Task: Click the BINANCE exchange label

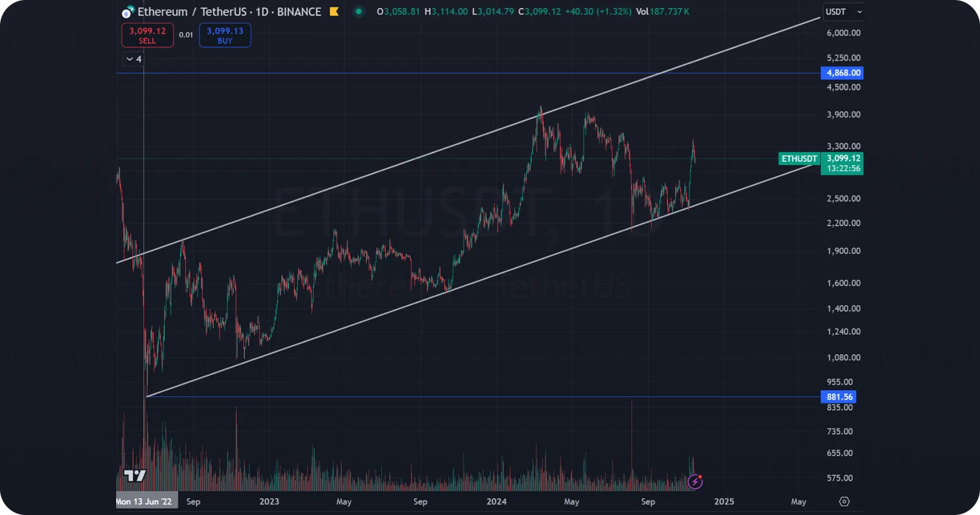Action: tap(299, 12)
